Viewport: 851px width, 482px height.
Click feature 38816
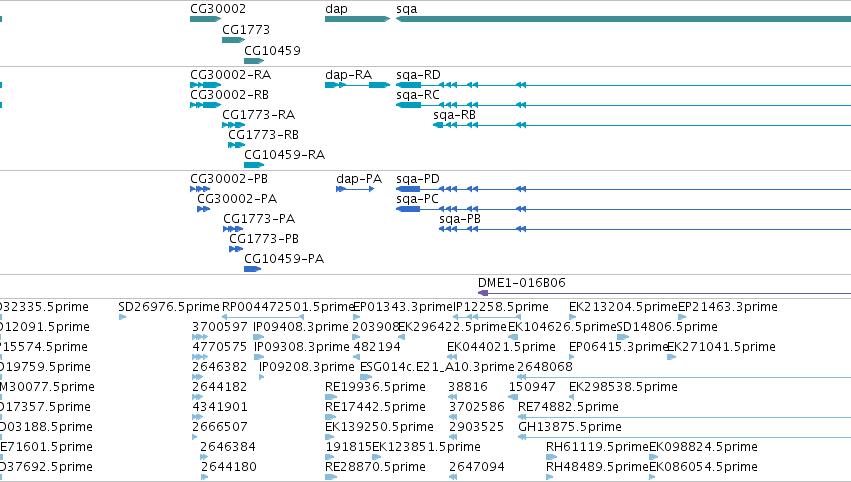468,387
